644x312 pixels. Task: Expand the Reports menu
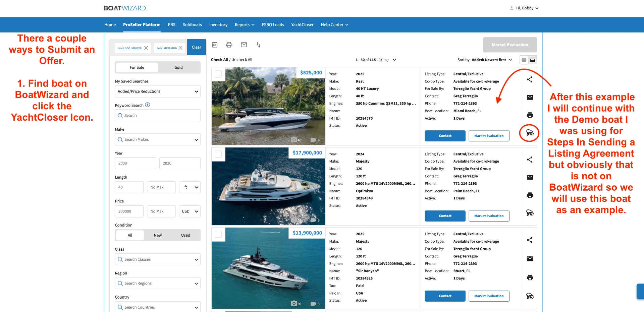[245, 25]
